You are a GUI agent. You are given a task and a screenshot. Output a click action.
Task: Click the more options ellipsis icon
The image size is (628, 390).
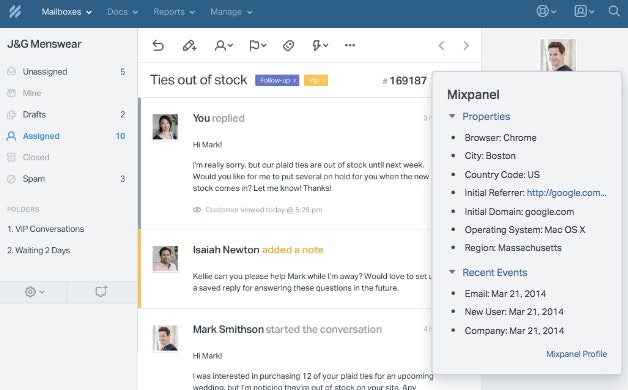tap(350, 45)
